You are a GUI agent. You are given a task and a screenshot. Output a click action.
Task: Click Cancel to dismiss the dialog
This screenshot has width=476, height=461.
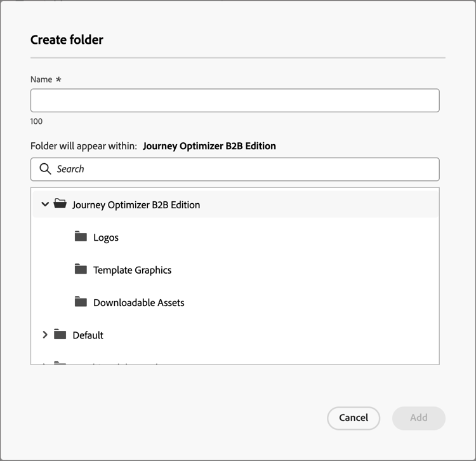pyautogui.click(x=354, y=418)
